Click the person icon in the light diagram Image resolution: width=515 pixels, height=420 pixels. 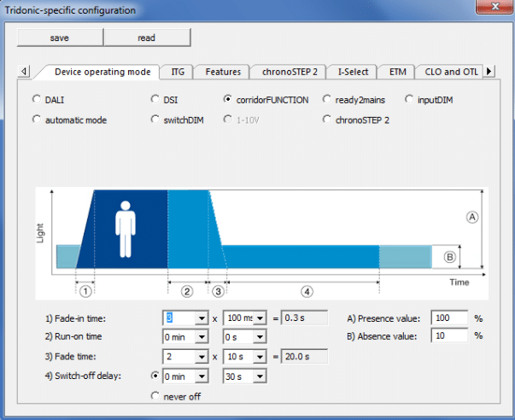pos(126,230)
